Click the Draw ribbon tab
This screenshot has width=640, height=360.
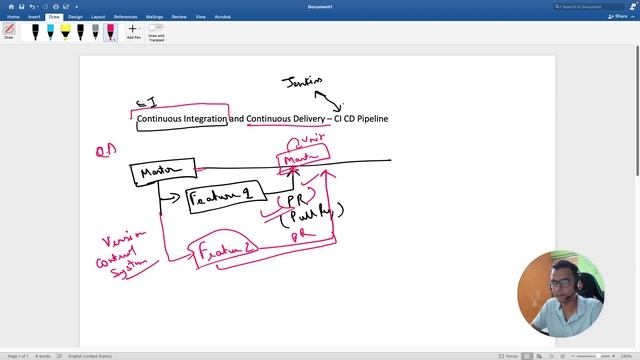coord(54,17)
